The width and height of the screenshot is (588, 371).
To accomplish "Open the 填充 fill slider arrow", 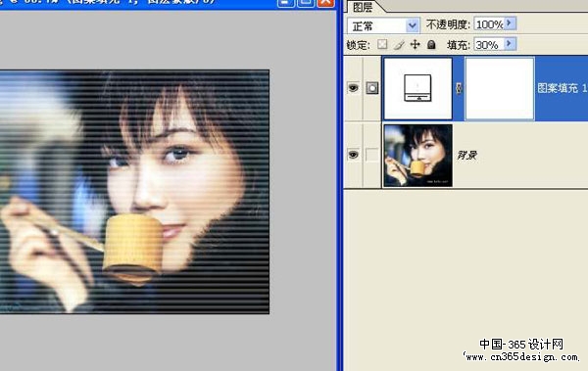I will pos(510,44).
